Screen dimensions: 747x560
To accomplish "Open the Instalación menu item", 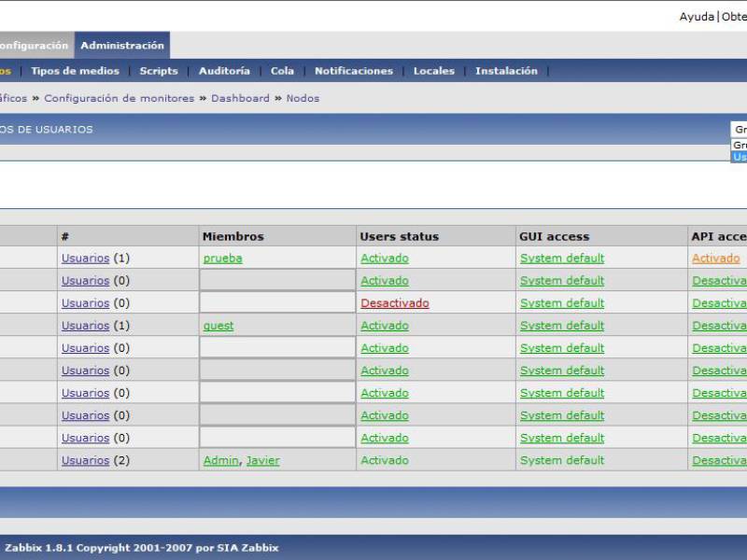I will (506, 71).
